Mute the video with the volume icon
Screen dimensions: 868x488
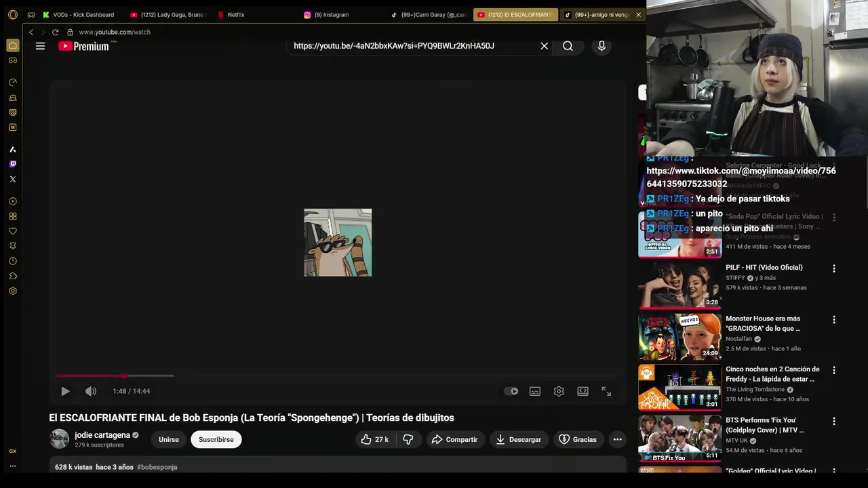(91, 391)
